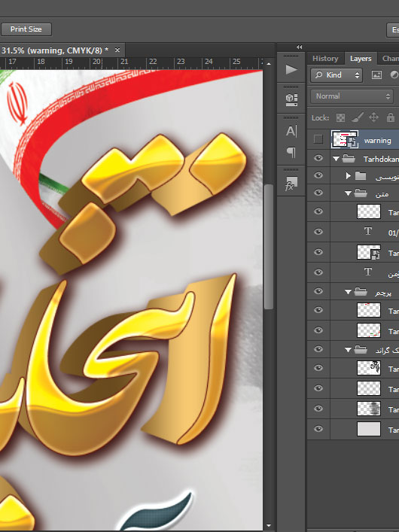Hide the solid gray bottom layer
Screen dimensions: 399x532
coord(318,428)
